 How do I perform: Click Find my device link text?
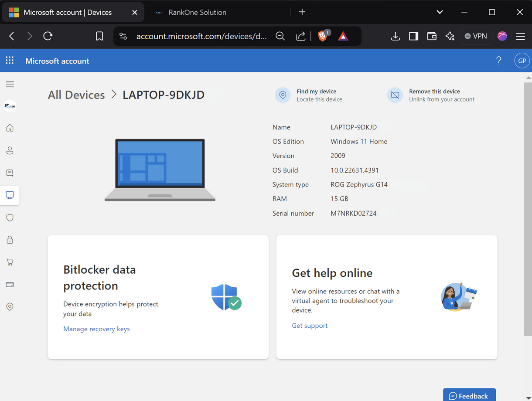click(x=317, y=92)
